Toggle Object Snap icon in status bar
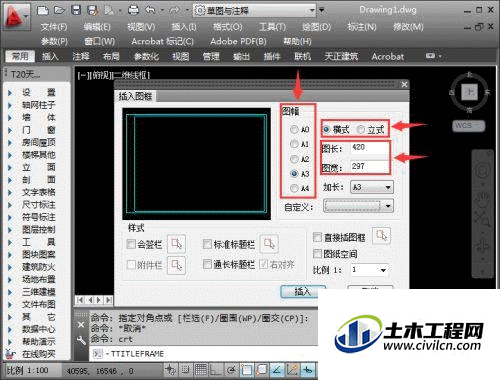Screen dimensions: 500x380 tap(247, 370)
